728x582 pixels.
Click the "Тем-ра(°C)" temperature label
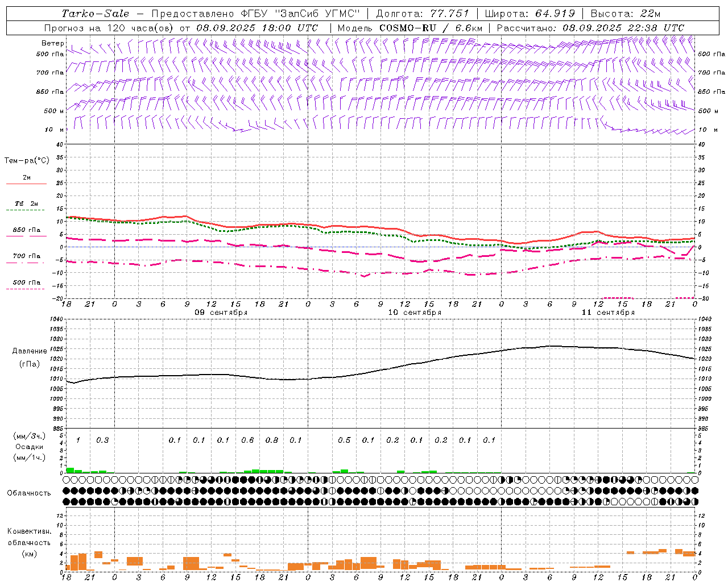pyautogui.click(x=27, y=161)
